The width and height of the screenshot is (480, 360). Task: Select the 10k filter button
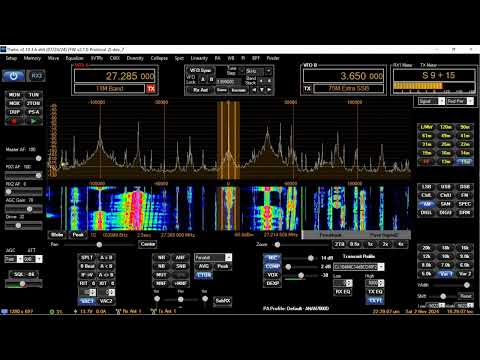(445, 257)
